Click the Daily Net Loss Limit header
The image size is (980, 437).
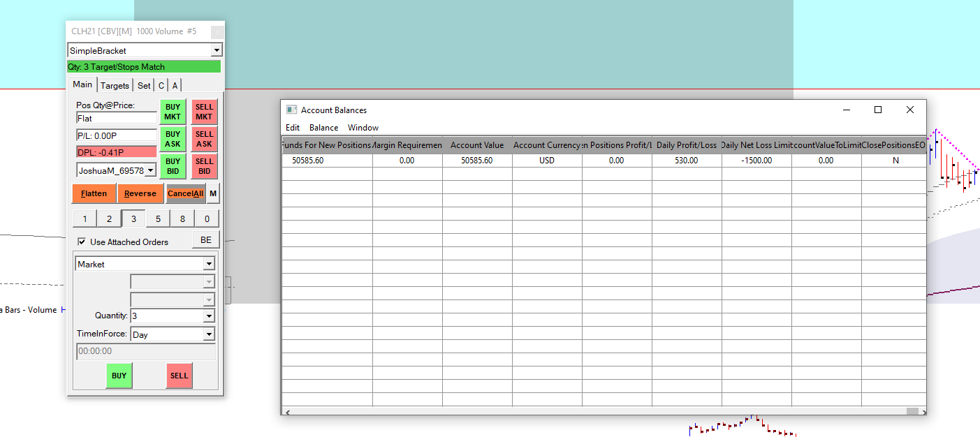click(x=756, y=145)
